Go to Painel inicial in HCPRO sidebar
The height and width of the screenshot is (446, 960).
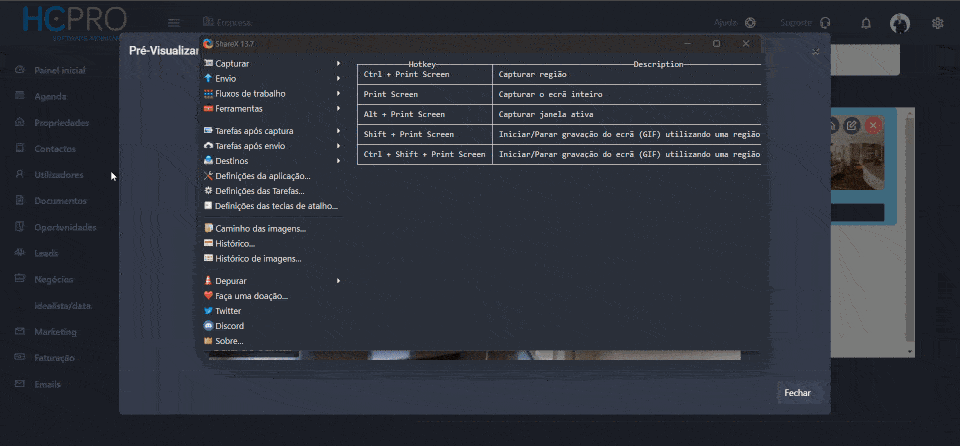point(59,70)
